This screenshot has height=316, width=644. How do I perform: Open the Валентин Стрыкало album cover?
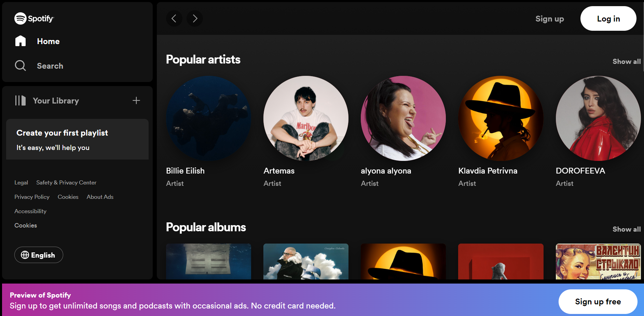[x=598, y=261]
